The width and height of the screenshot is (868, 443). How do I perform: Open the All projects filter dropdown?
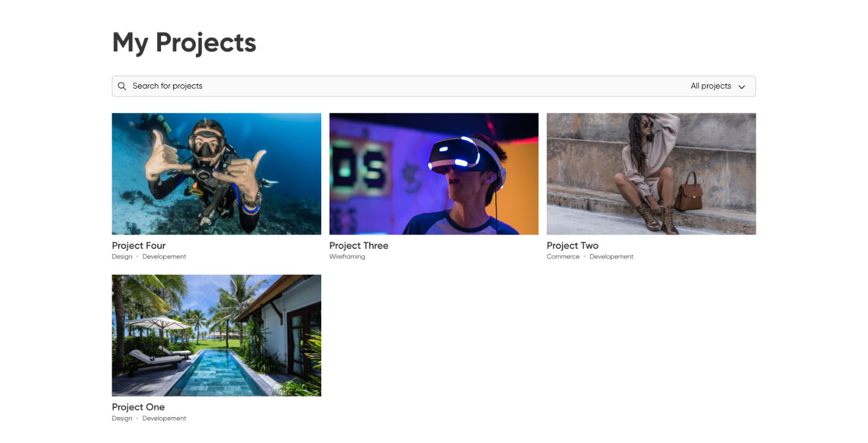tap(718, 86)
